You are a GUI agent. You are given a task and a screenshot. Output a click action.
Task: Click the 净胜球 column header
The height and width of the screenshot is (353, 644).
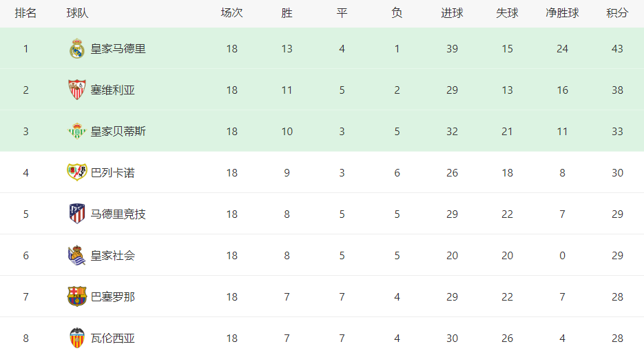562,13
